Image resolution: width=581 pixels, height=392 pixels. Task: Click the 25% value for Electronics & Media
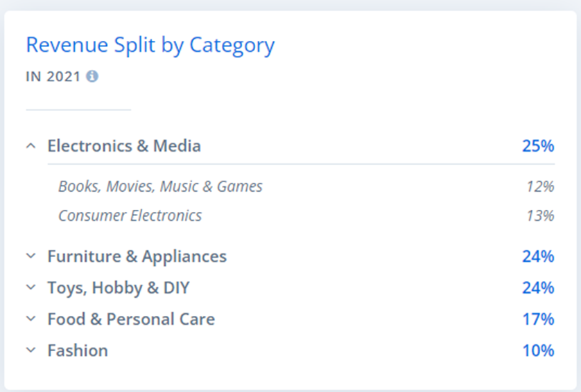tap(539, 146)
